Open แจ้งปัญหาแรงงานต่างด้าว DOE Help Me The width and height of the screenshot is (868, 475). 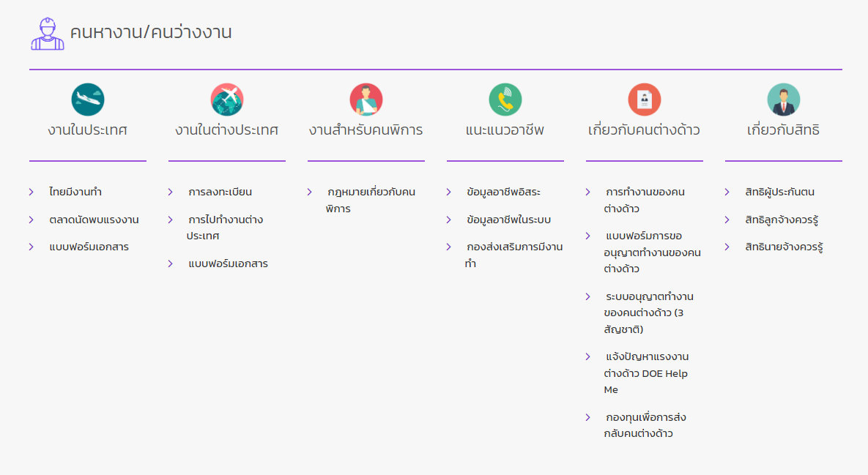(646, 373)
